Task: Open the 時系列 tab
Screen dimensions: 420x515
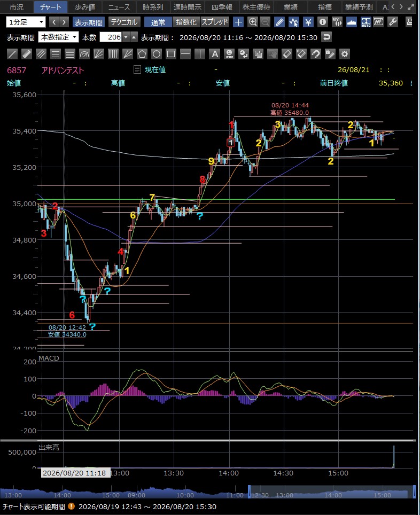Action: [153, 7]
